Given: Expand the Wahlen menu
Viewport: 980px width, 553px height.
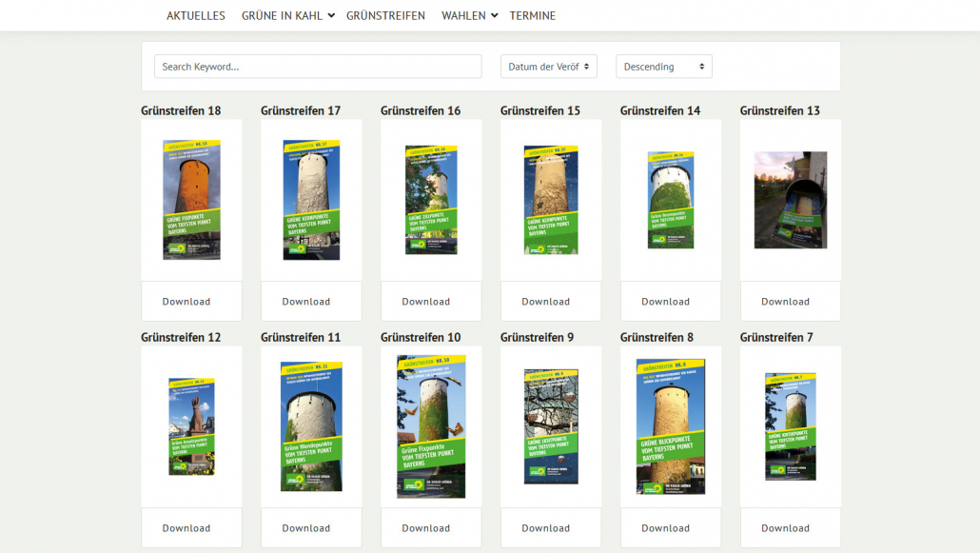Looking at the screenshot, I should point(469,15).
